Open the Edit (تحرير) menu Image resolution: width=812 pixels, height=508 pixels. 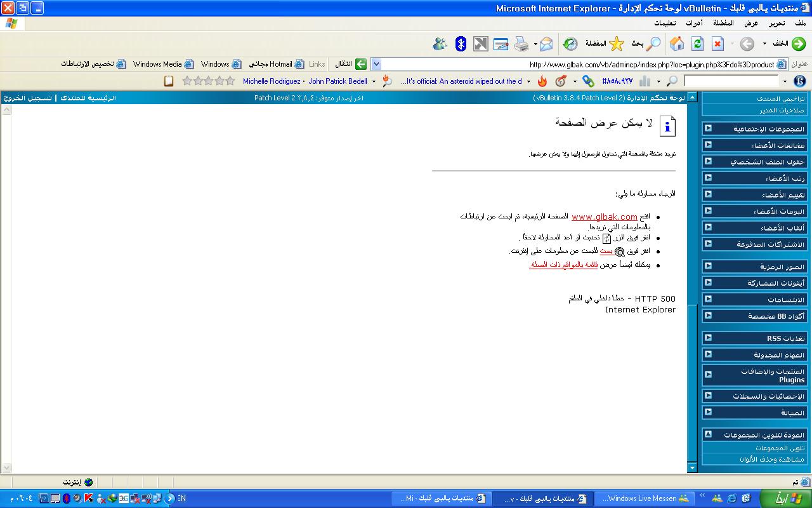[x=777, y=23]
